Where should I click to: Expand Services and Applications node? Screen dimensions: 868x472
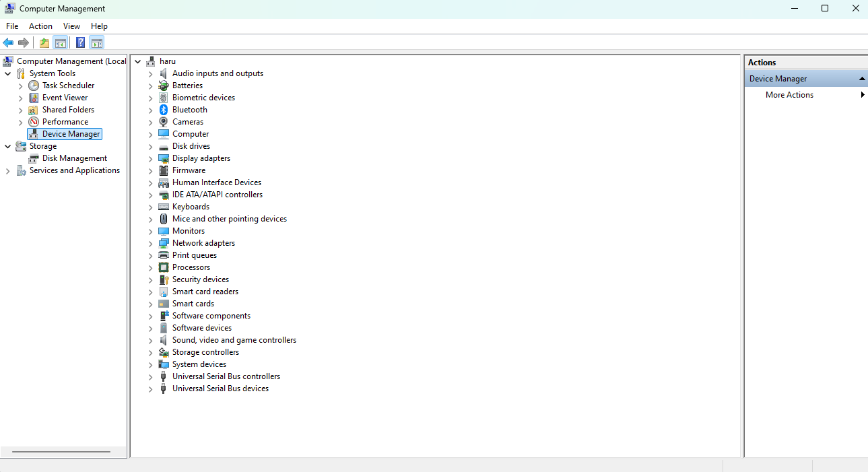click(x=8, y=171)
